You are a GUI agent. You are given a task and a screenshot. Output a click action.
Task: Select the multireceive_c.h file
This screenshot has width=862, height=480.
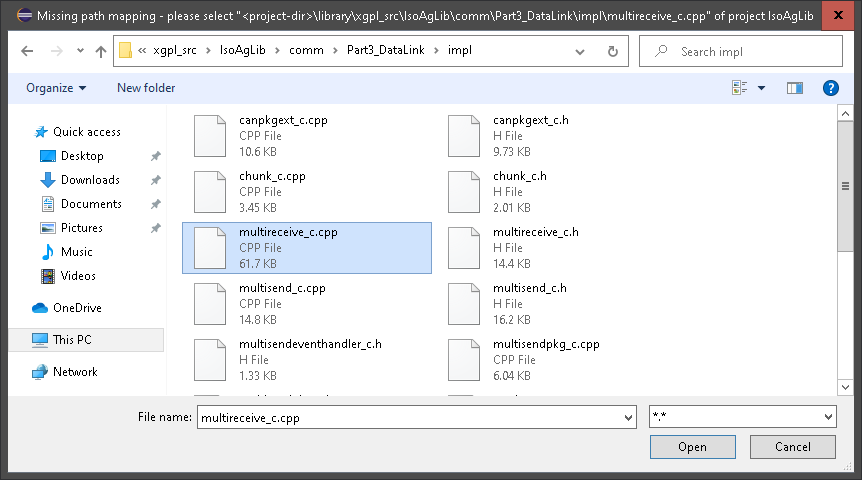561,248
